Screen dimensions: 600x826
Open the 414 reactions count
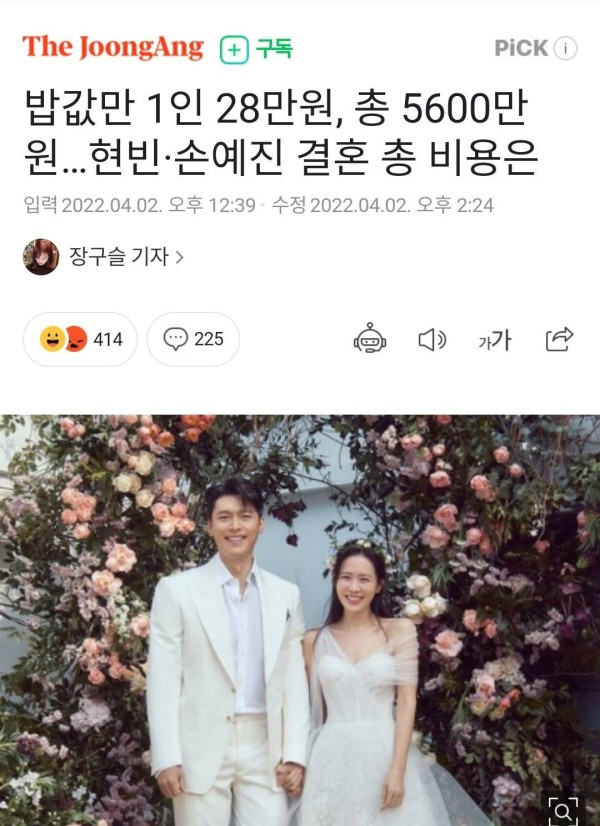(x=107, y=339)
